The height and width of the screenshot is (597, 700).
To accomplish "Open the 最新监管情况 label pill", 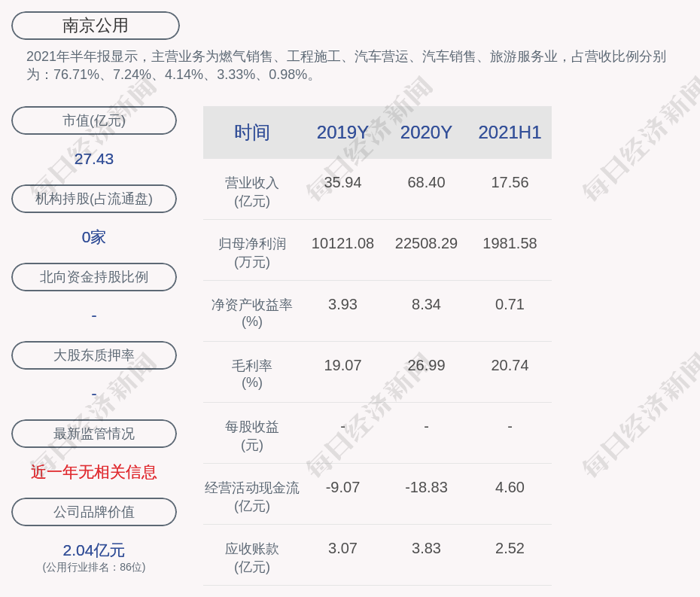I will click(94, 434).
